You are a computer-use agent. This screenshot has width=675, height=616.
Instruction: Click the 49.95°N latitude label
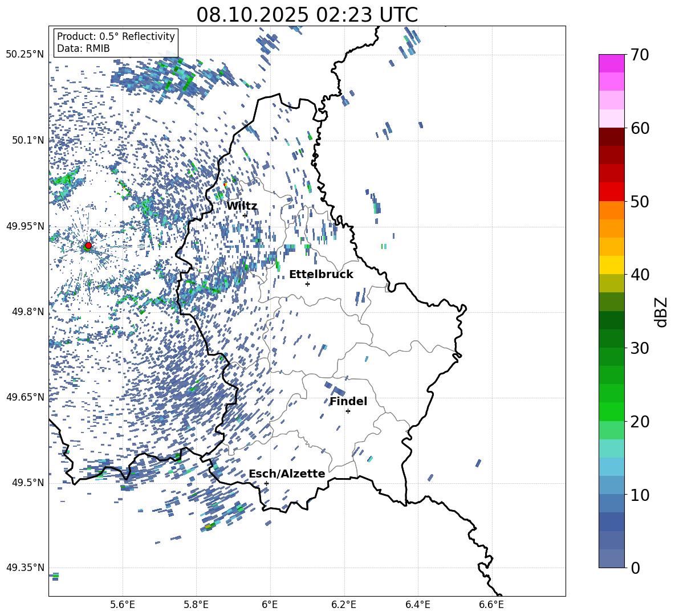click(25, 226)
